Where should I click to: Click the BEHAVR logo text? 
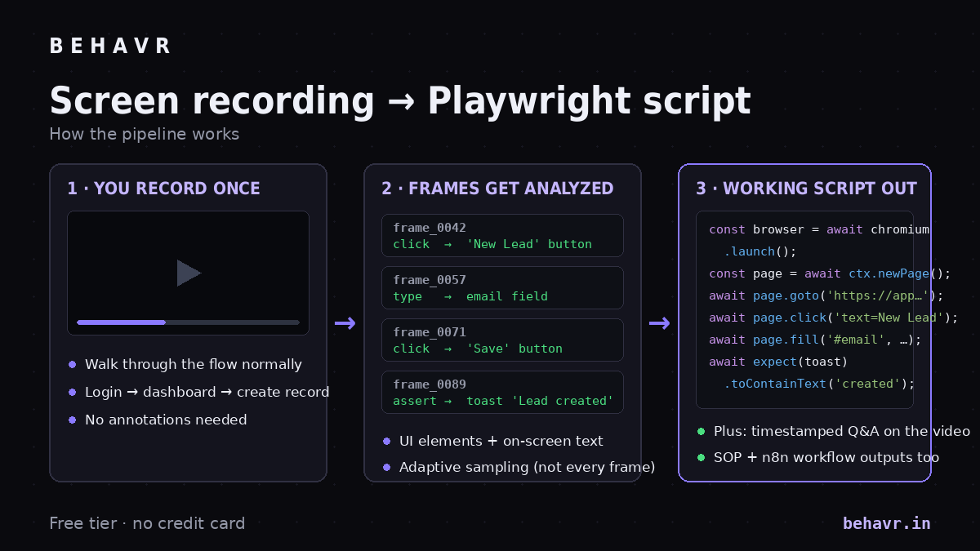(109, 47)
